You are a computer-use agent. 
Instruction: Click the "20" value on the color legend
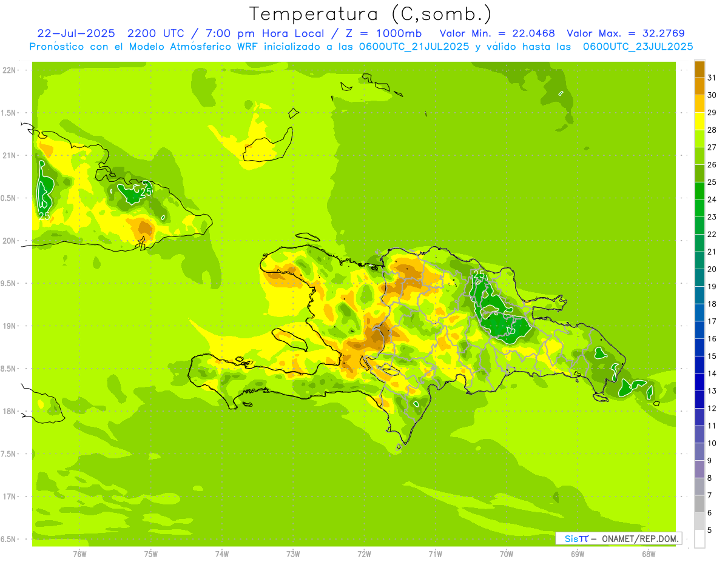pos(712,269)
